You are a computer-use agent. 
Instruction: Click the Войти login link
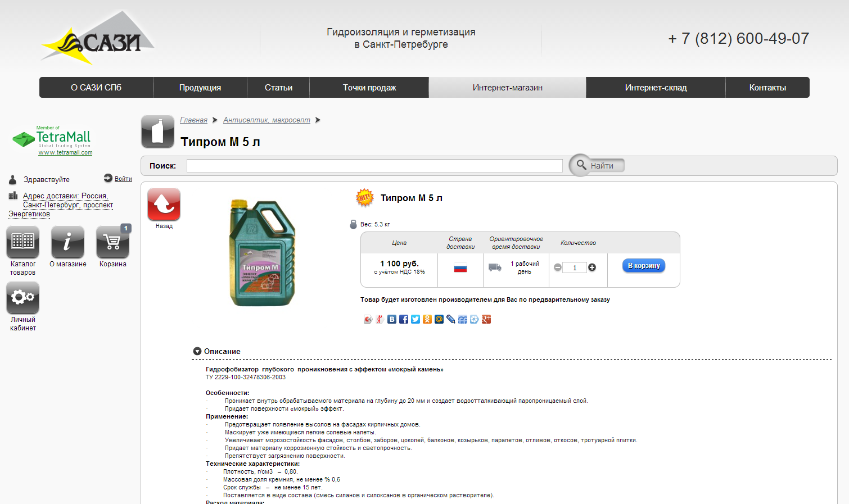point(123,179)
